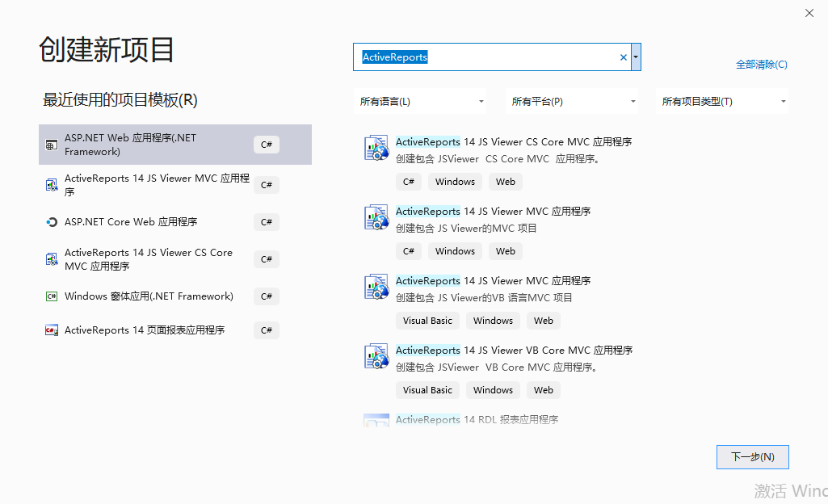The width and height of the screenshot is (828, 504).
Task: Click the JS Viewer VB Core MVC result icon
Action: (376, 356)
